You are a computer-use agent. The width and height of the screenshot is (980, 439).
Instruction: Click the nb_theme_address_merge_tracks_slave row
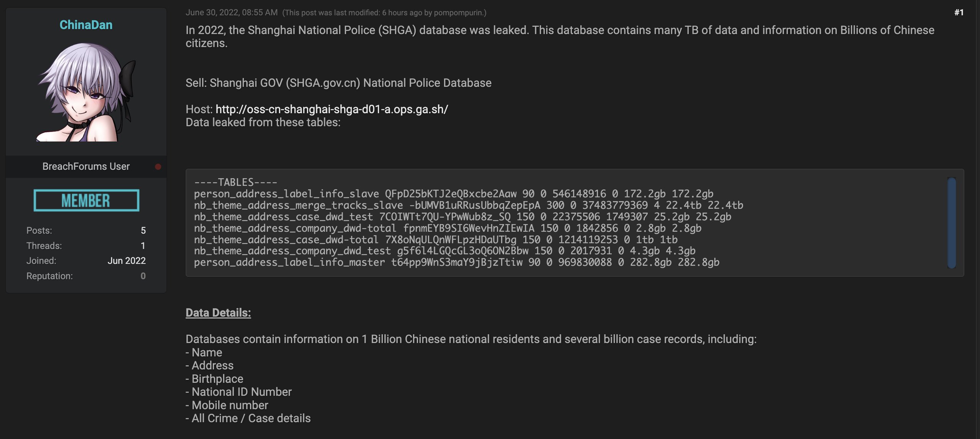[469, 205]
